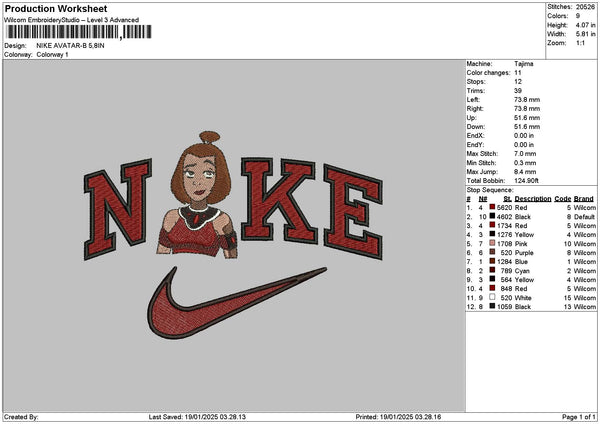This screenshot has width=600, height=424.
Task: Pick the swatch next to the Purple description
Action: 492,253
